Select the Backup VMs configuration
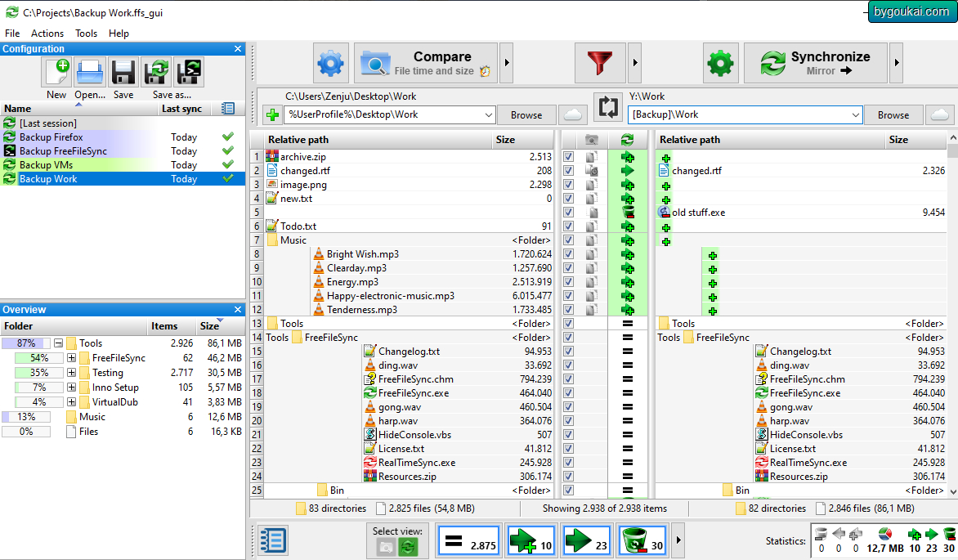Viewport: 958px width, 560px height. [122, 165]
